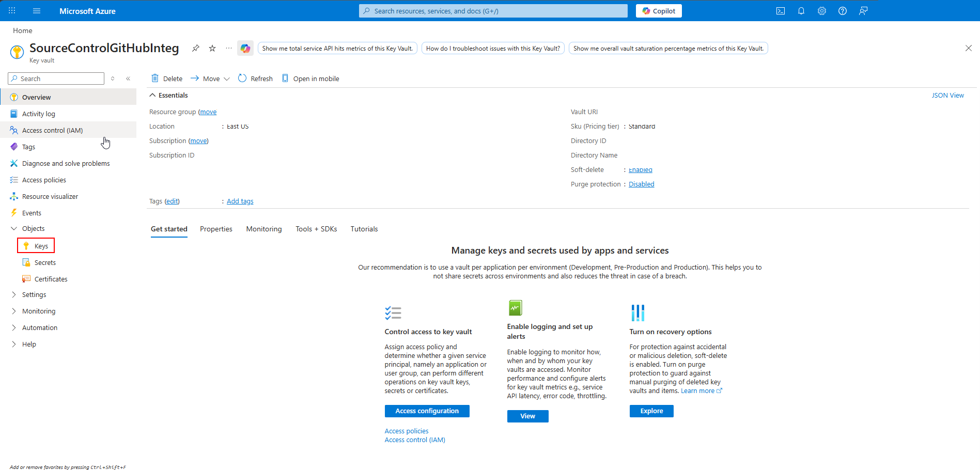Open the Move dropdown
The width and height of the screenshot is (980, 470).
[x=210, y=79]
